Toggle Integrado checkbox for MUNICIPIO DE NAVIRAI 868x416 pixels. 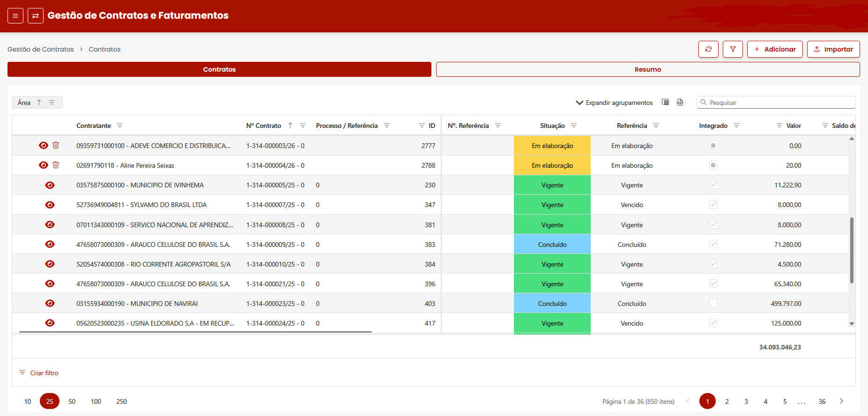point(713,303)
